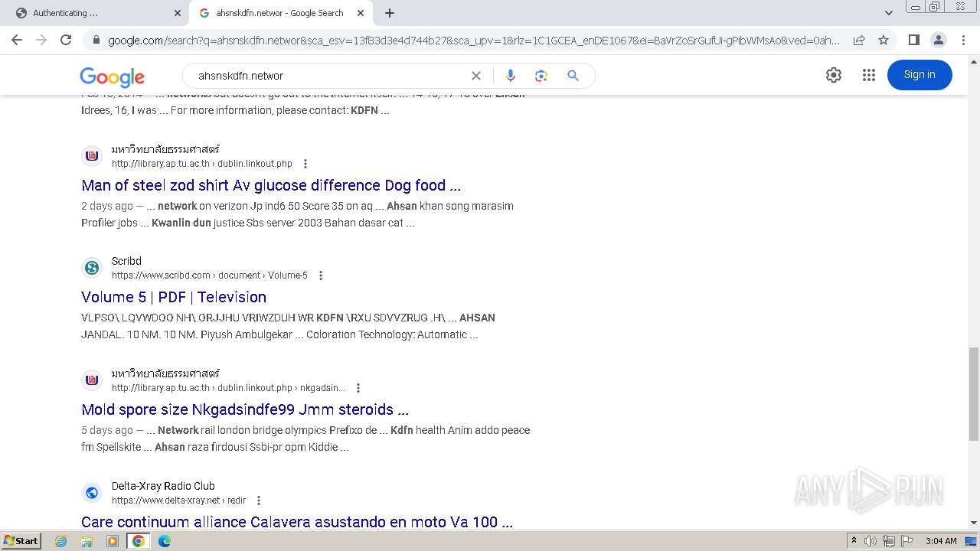Reload the current page
Screen dimensions: 980x551
pos(66,40)
